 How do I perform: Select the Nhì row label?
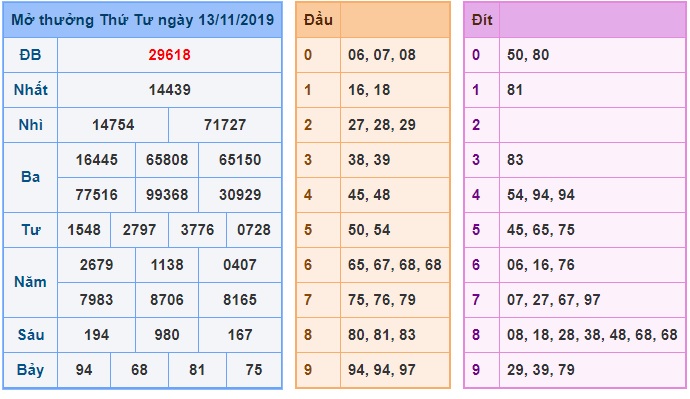[30, 125]
